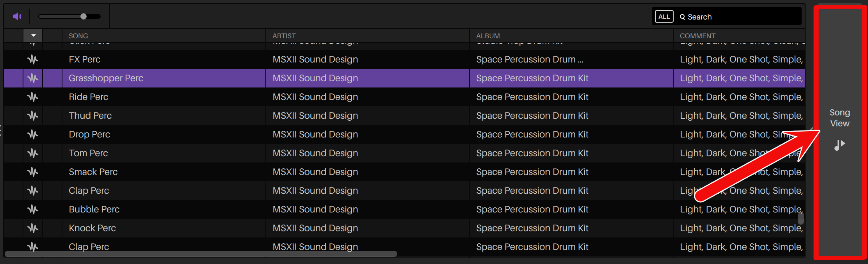This screenshot has width=868, height=264.
Task: Click waveform icon for Thud Perc
Action: tap(33, 116)
